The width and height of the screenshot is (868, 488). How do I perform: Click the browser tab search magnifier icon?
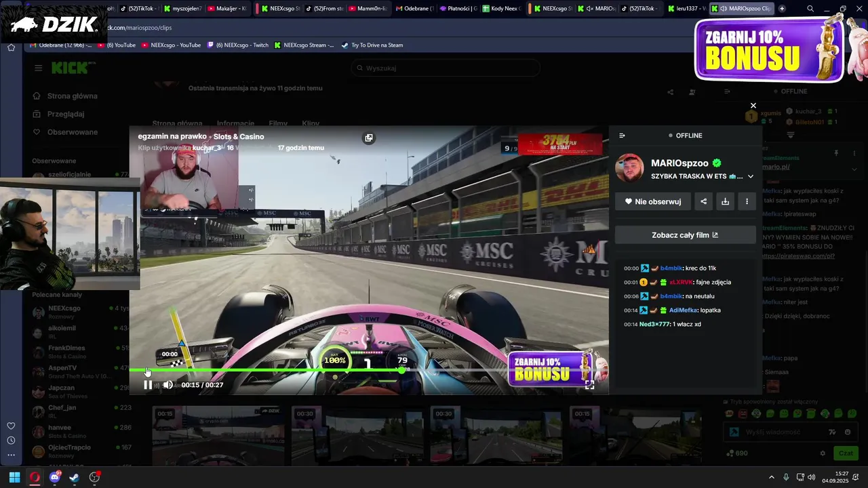(810, 8)
